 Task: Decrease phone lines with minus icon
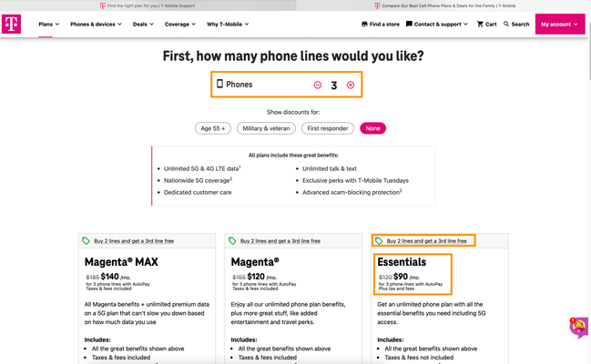318,86
